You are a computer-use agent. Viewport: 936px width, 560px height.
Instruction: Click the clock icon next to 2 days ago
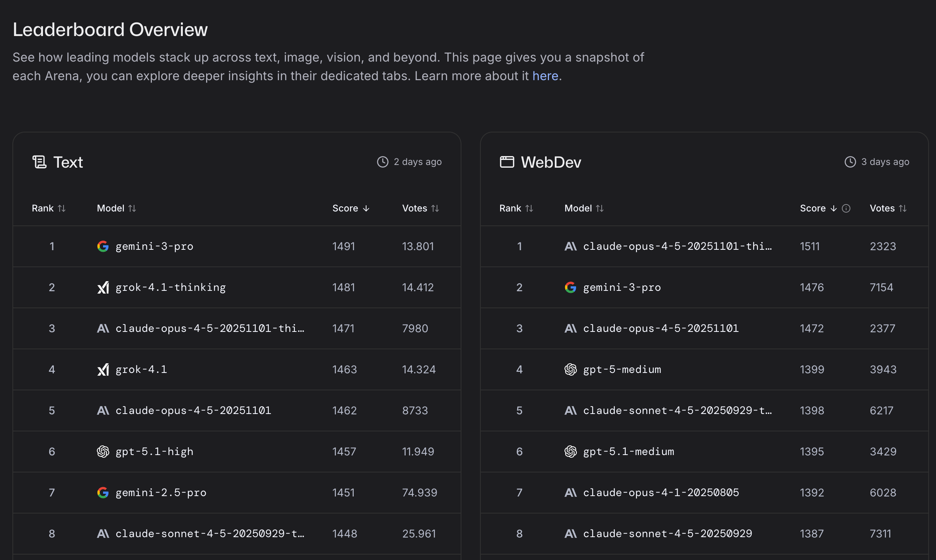[x=382, y=162]
